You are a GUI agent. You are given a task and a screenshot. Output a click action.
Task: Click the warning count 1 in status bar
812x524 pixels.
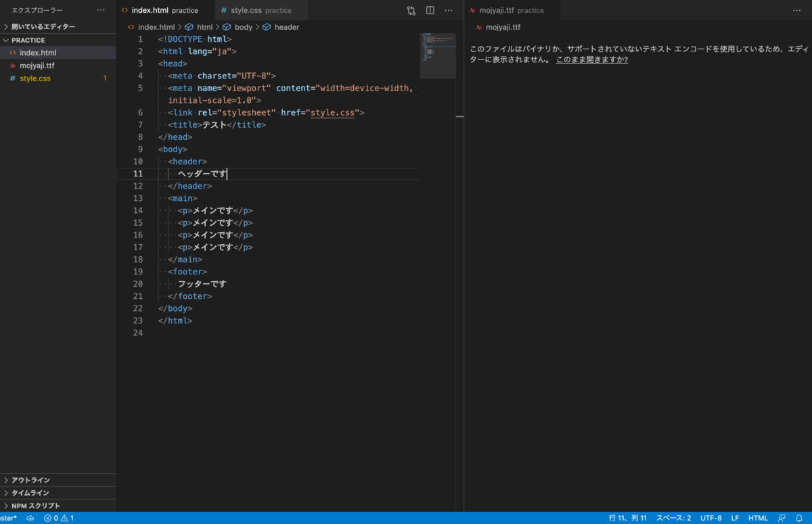(67, 518)
